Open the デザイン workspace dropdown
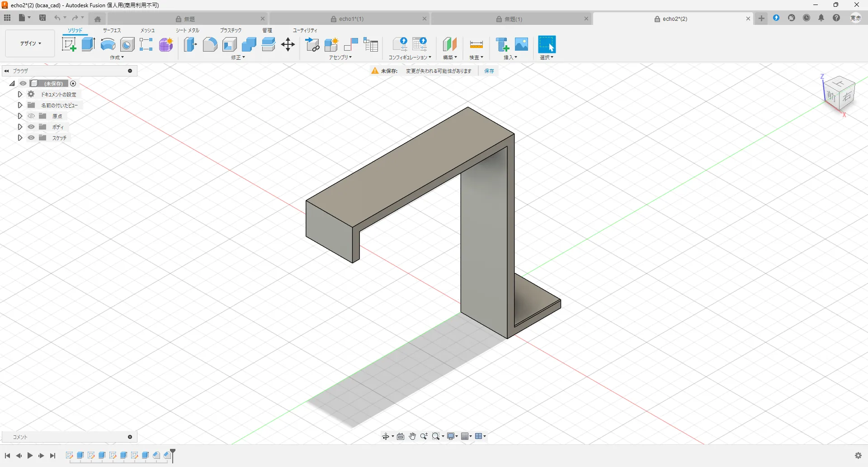 [x=30, y=43]
